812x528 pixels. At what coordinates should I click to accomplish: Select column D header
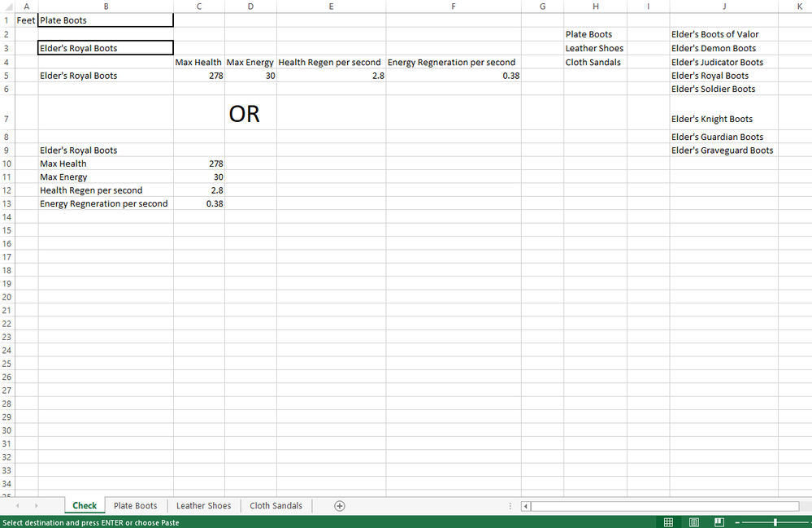250,7
